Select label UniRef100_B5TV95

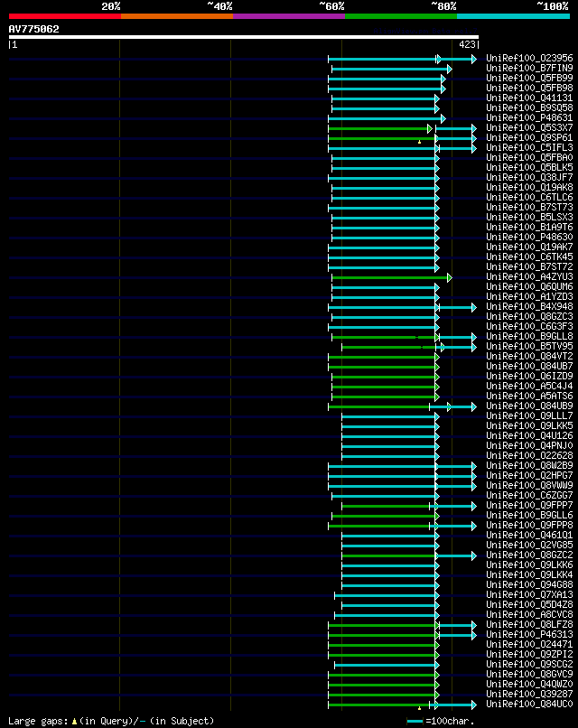coord(530,346)
